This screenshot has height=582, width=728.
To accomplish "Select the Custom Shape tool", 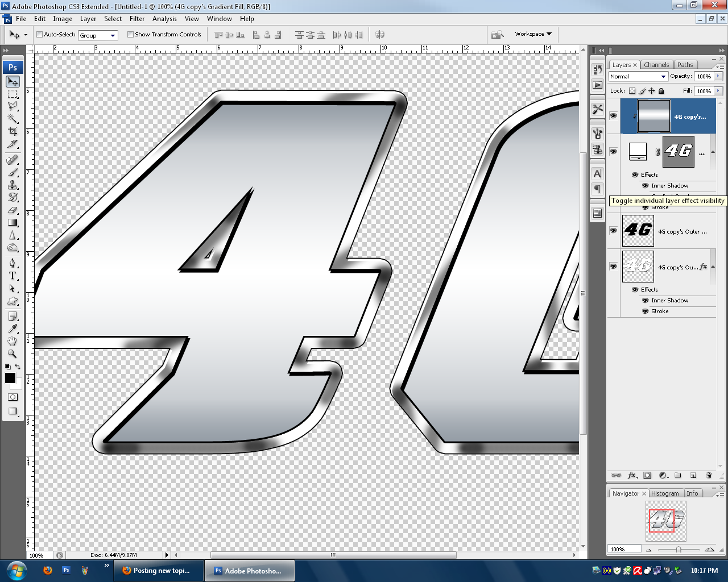I will coord(13,301).
